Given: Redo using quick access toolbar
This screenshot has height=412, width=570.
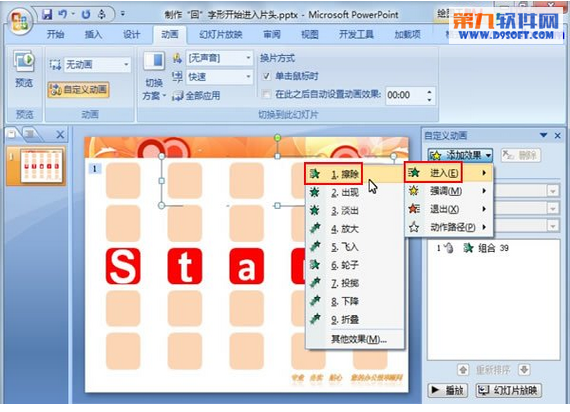Looking at the screenshot, I should pos(86,14).
